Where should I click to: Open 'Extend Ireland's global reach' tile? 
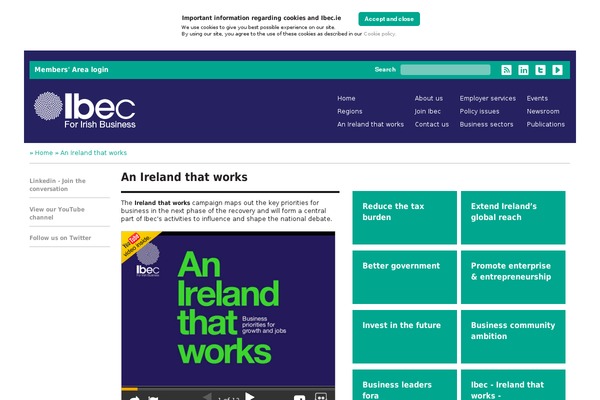(513, 217)
